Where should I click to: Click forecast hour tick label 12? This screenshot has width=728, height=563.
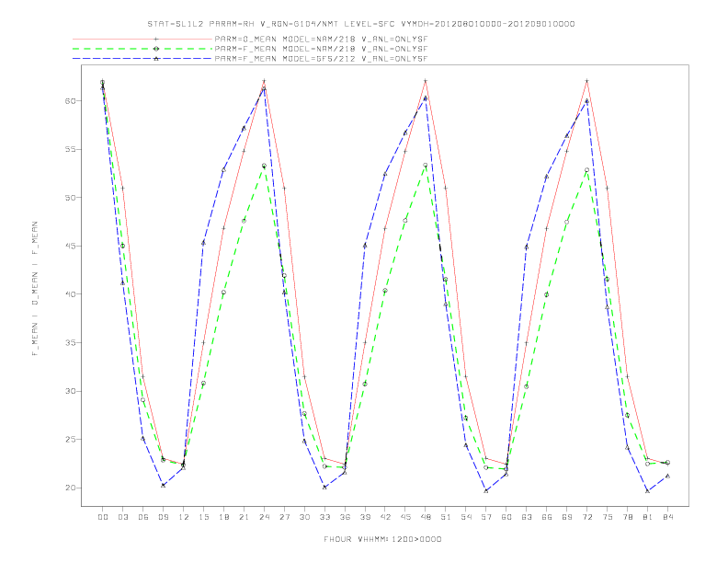tap(184, 517)
